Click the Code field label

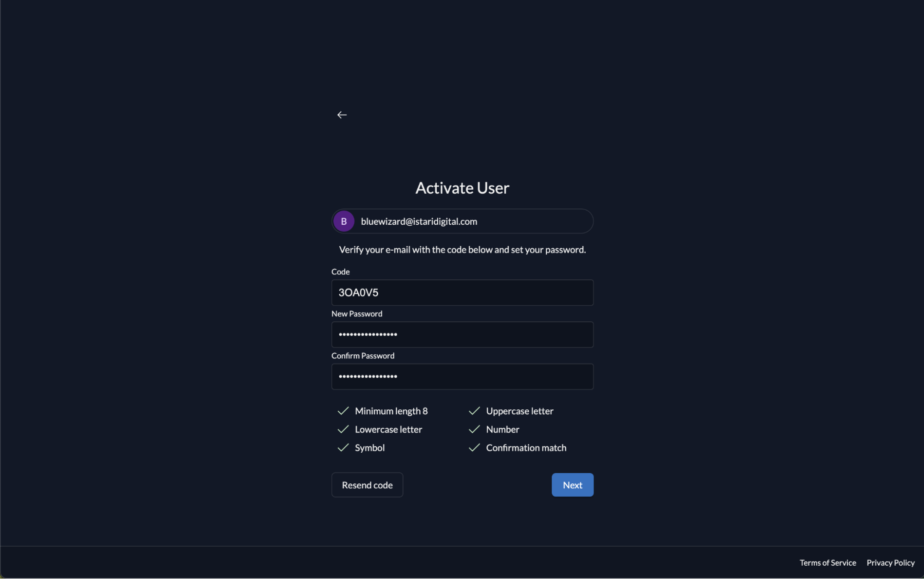(x=340, y=271)
